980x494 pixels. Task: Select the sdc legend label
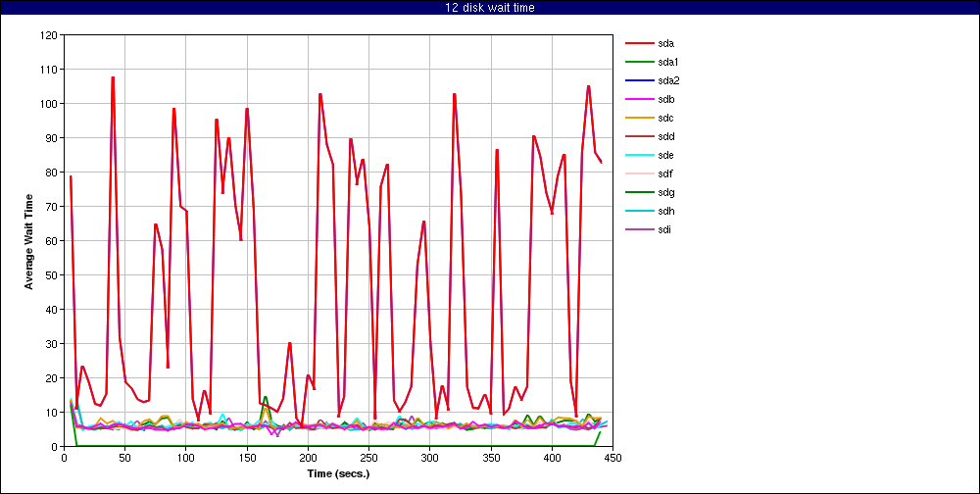[665, 119]
